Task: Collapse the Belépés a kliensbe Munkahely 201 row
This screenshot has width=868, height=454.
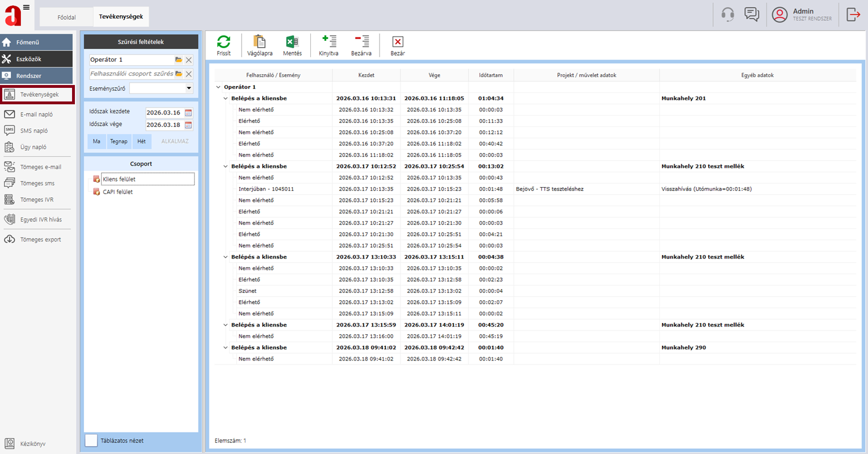Action: pos(226,99)
